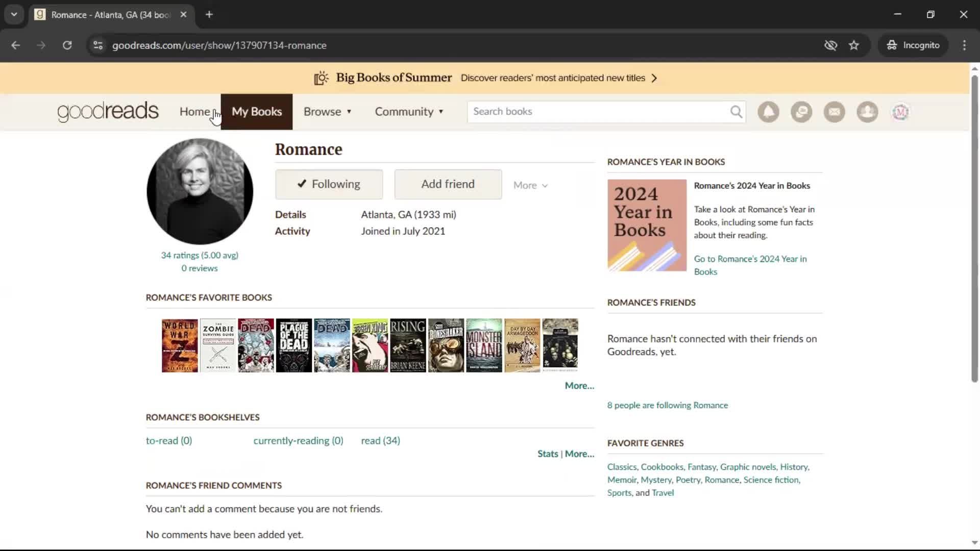980x551 pixels.
Task: Open the 2024 Year in Books image
Action: [647, 225]
